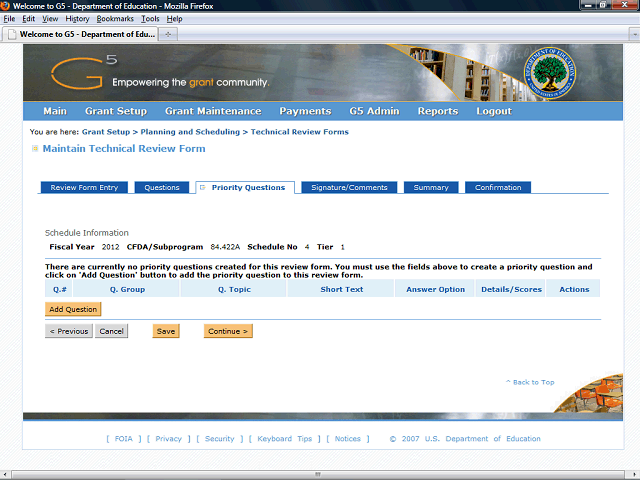Switch to Signature/Comments tab
Screen dimensions: 640x480
(x=349, y=187)
